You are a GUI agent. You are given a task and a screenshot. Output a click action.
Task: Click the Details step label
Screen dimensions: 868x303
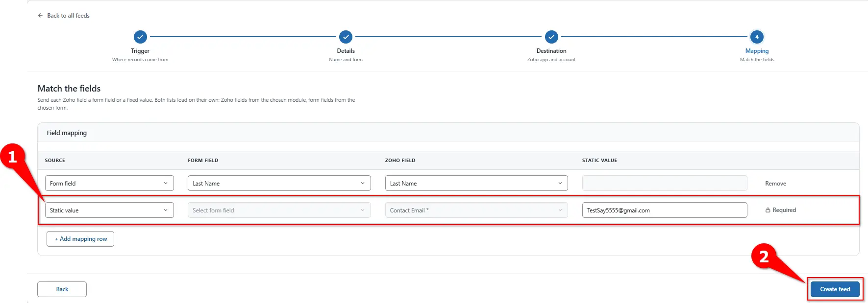[346, 51]
